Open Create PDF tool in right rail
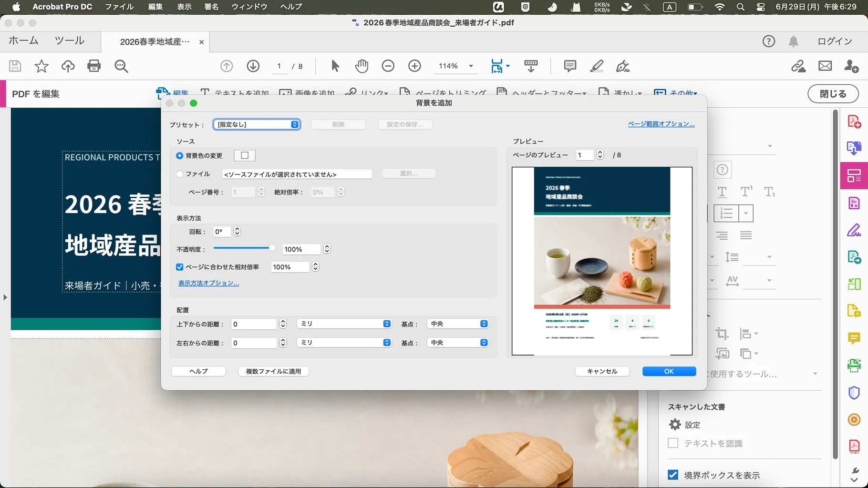Image resolution: width=868 pixels, height=488 pixels. (854, 122)
